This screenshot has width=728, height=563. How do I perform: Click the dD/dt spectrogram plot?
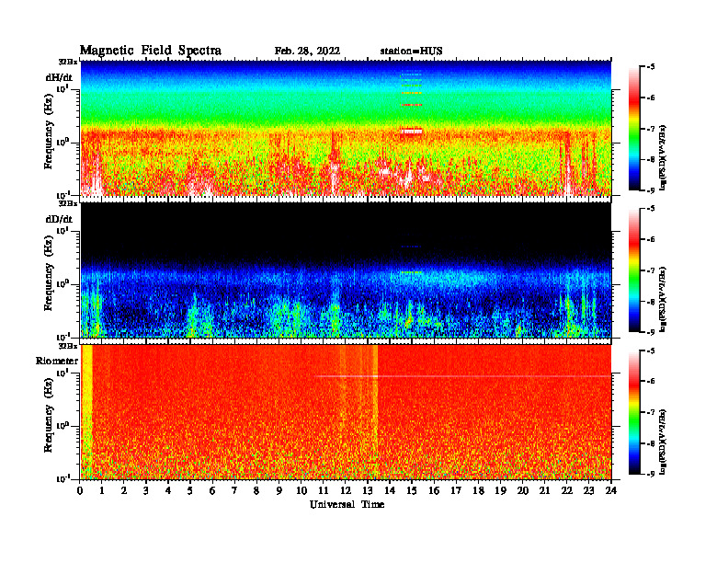pyautogui.click(x=346, y=270)
